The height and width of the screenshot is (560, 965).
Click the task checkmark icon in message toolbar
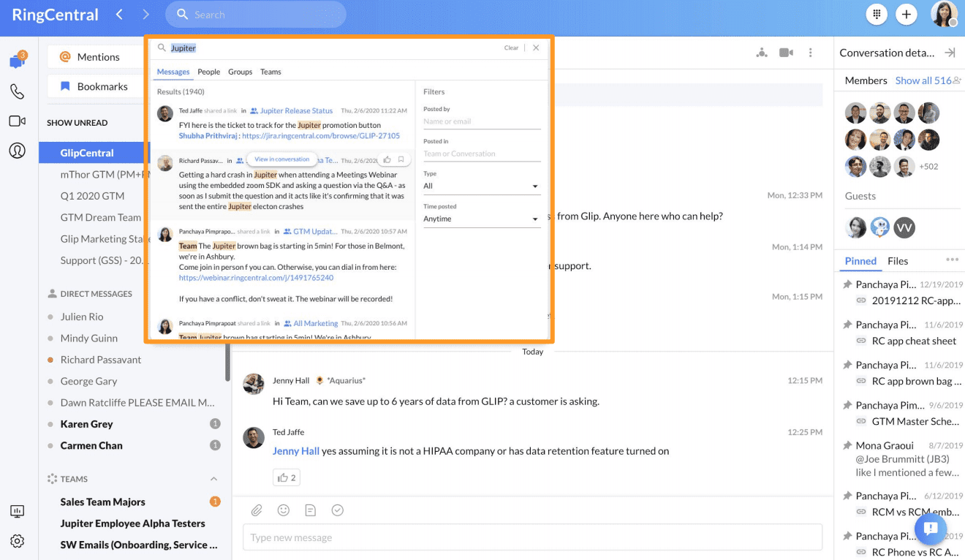(x=337, y=510)
